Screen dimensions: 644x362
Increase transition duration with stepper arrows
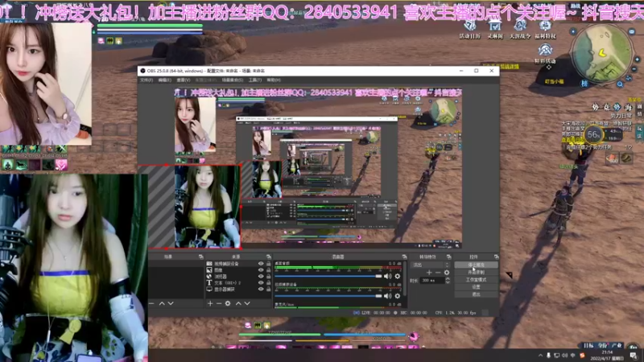click(448, 278)
